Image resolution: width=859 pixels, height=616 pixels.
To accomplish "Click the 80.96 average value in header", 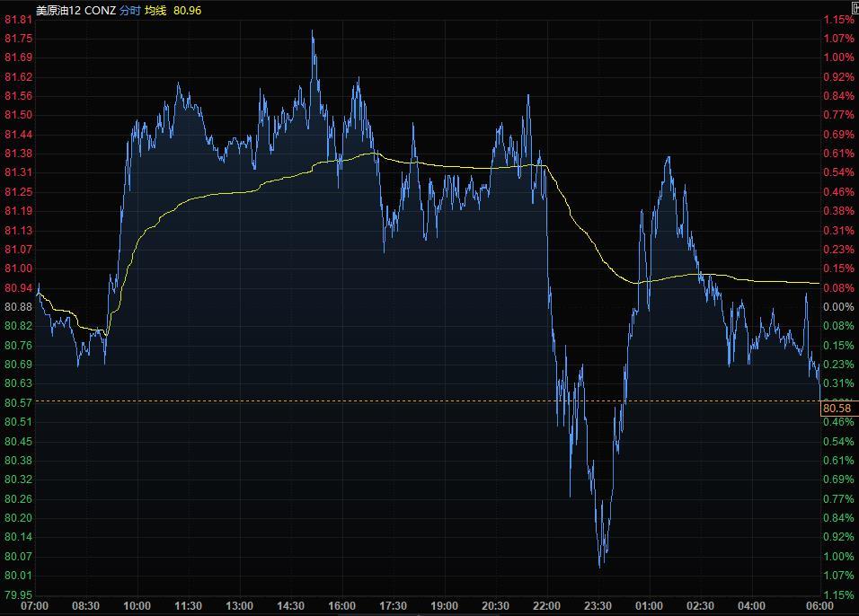I will pyautogui.click(x=187, y=10).
